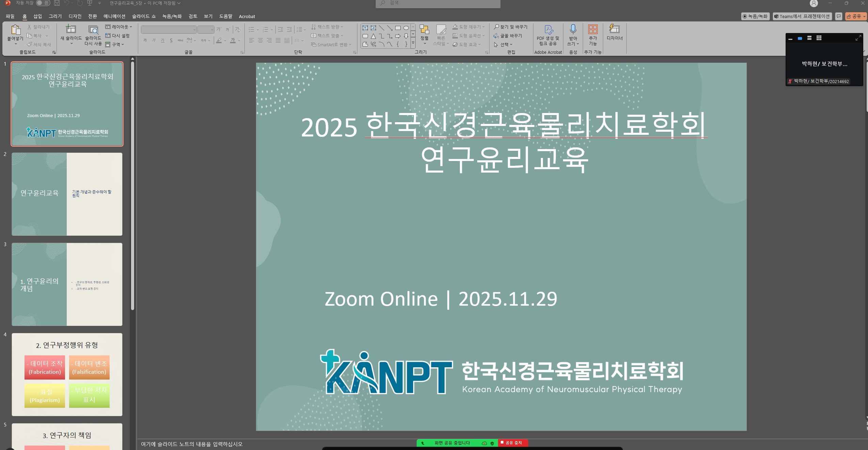Open the 애니메이션 (Animations) ribbon tab
Screen dimensions: 868x450
coord(114,16)
